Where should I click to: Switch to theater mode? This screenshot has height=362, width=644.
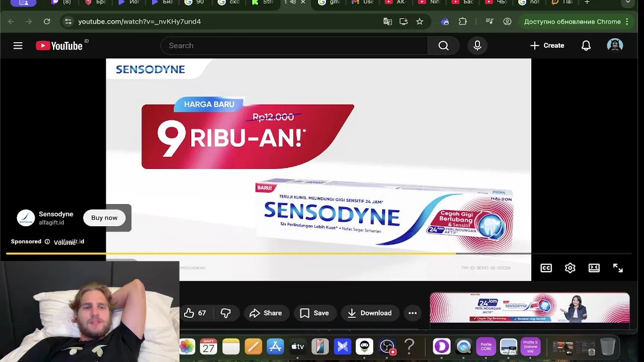tap(594, 268)
